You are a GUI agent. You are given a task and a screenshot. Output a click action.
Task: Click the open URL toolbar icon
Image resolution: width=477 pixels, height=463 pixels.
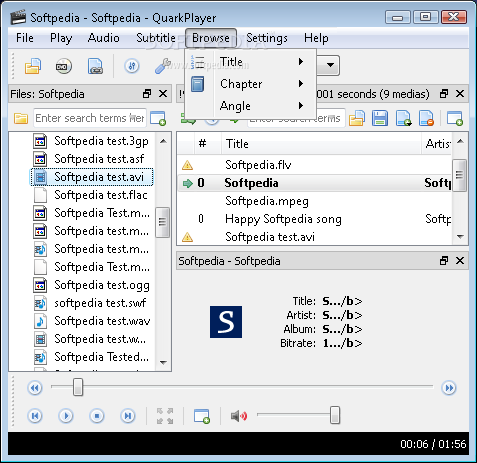95,66
